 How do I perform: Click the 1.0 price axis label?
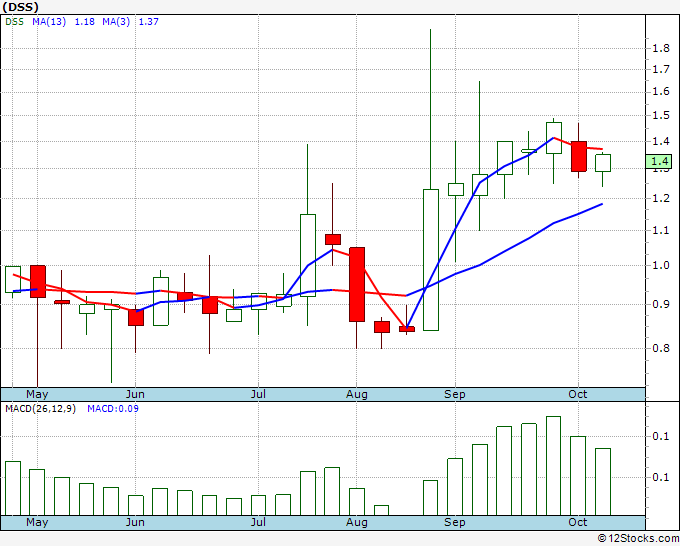661,265
